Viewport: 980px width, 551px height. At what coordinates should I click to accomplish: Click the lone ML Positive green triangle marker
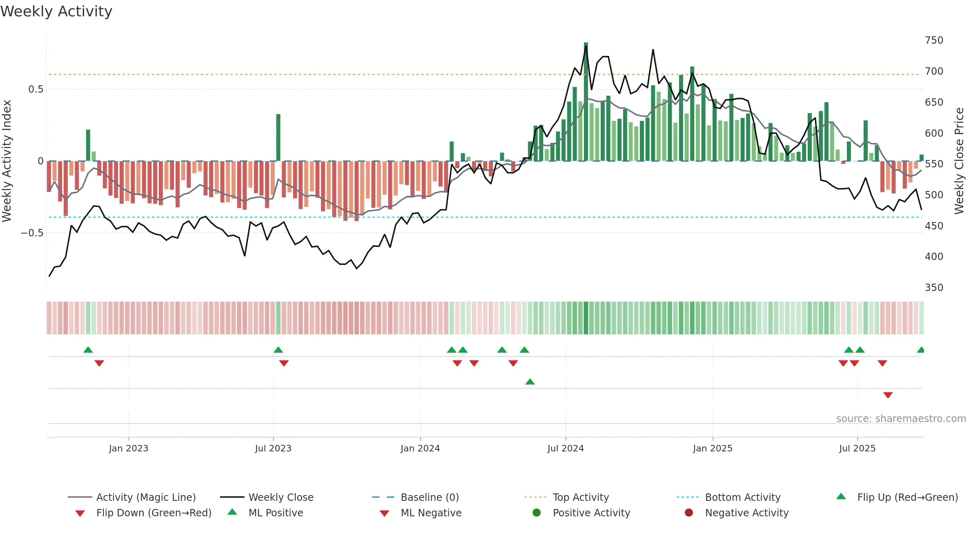click(530, 382)
